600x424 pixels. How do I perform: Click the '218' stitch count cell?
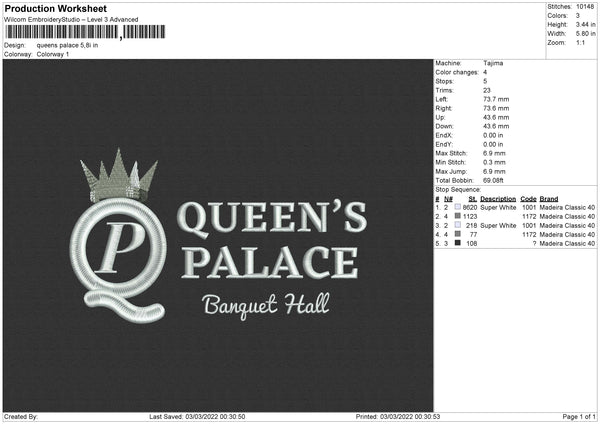pyautogui.click(x=472, y=225)
